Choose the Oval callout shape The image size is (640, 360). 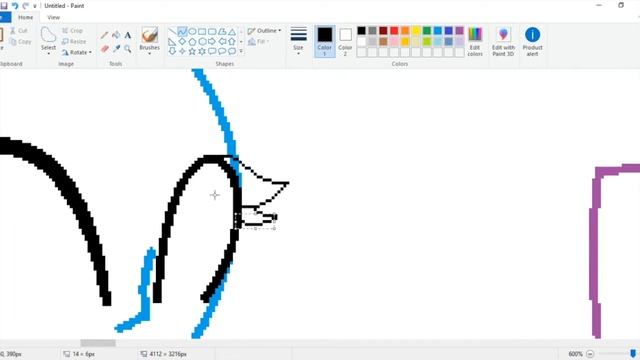click(222, 51)
